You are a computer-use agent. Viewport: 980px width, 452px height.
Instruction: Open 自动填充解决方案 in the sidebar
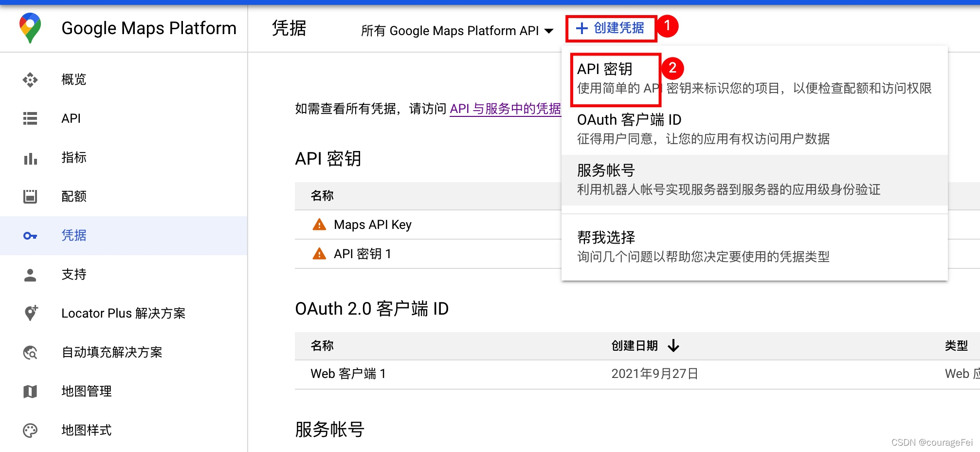124,352
